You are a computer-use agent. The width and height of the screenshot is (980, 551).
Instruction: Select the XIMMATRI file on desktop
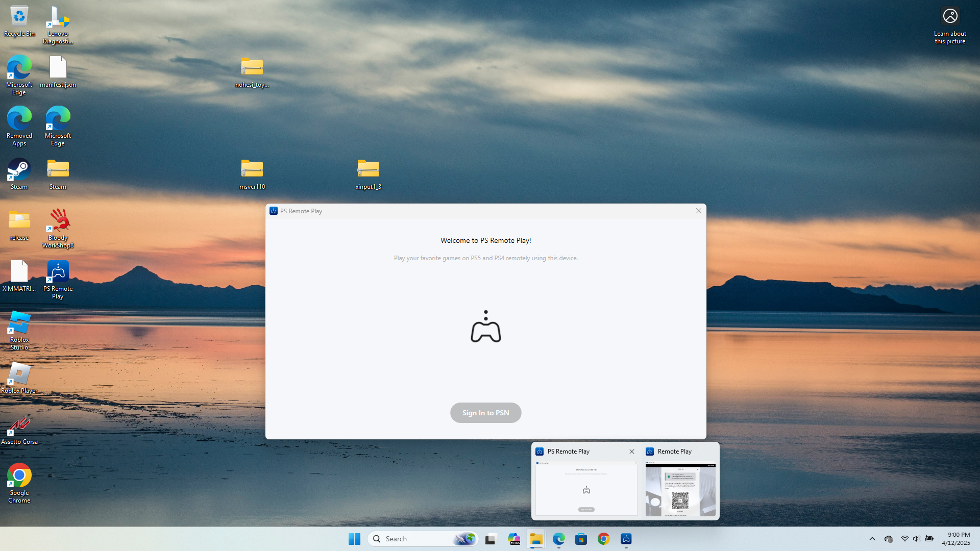pos(19,276)
